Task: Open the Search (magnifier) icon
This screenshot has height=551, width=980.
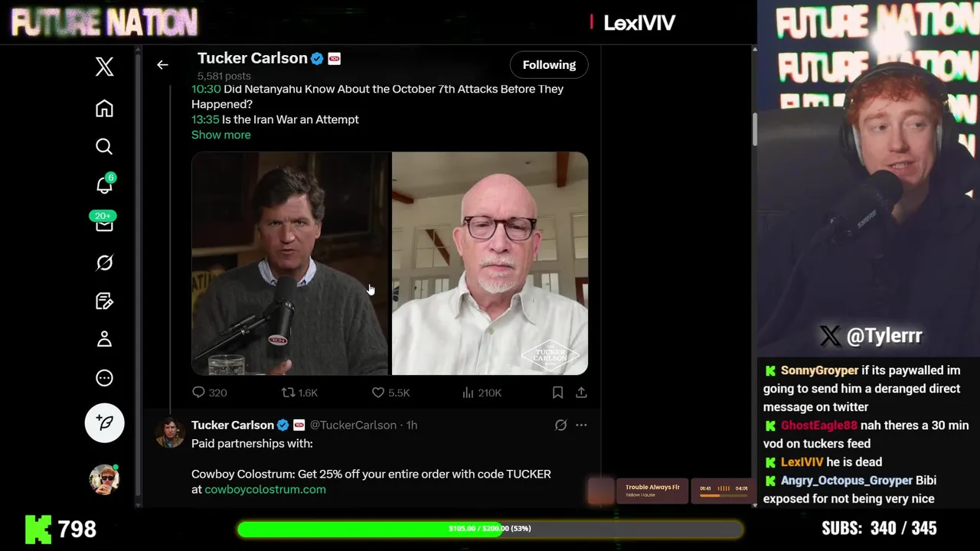Action: tap(104, 146)
